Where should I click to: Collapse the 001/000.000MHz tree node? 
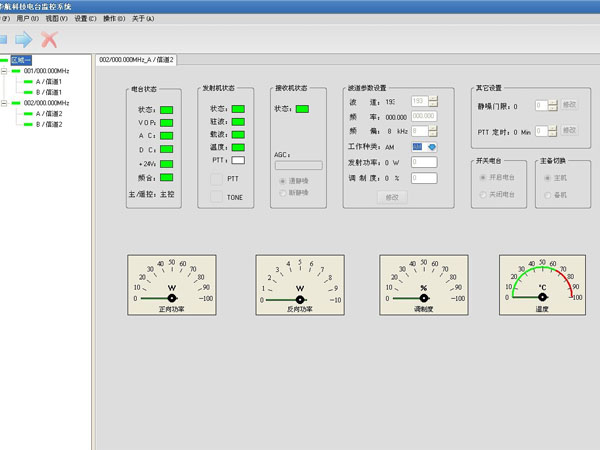pos(5,71)
